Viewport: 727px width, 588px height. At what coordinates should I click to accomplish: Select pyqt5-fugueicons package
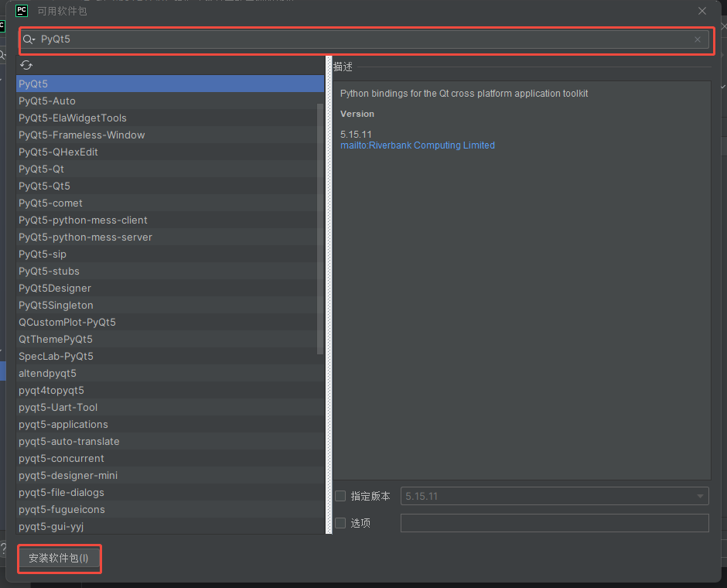coord(170,510)
